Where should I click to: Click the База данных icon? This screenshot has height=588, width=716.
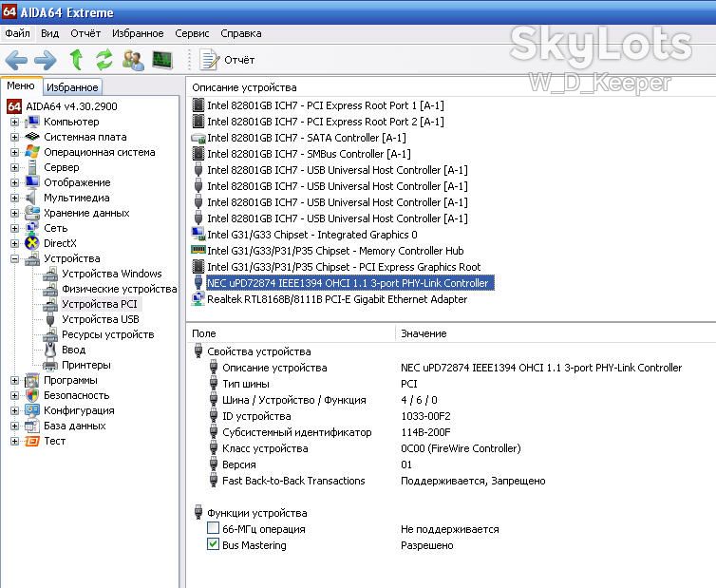[32, 426]
